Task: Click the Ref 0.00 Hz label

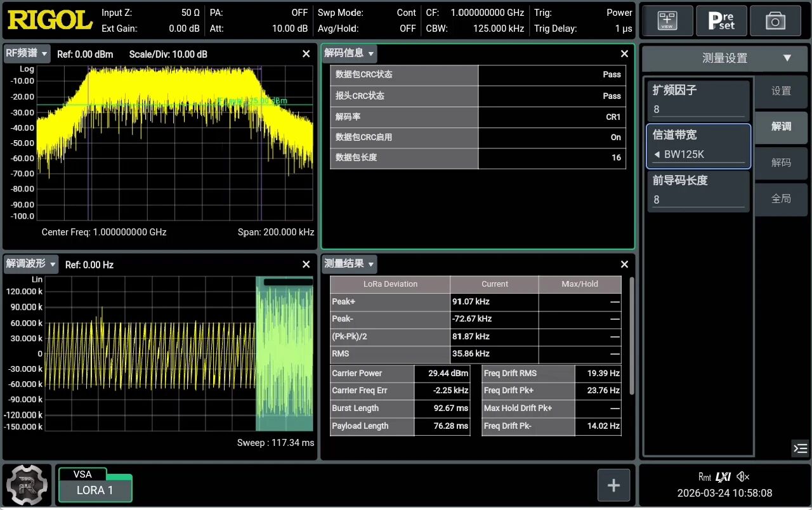Action: tap(89, 265)
